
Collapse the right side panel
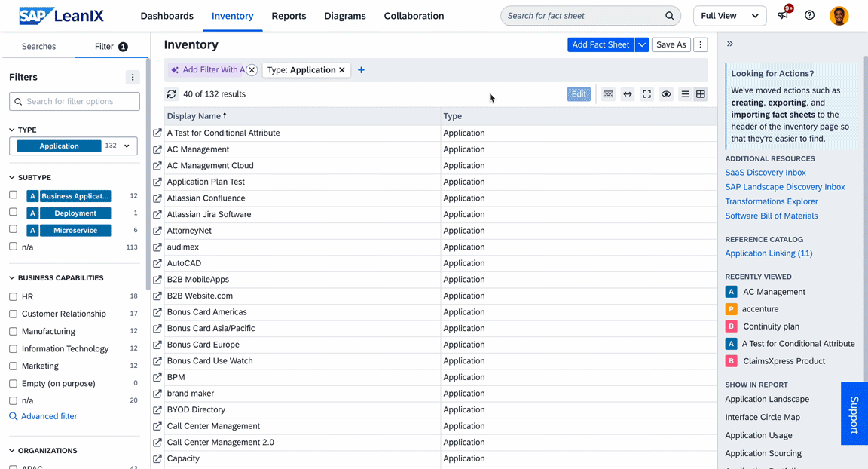(730, 44)
